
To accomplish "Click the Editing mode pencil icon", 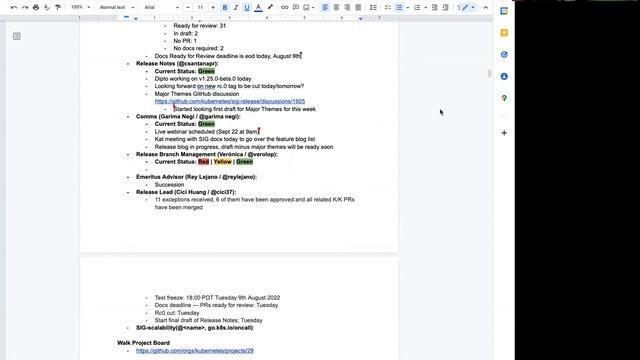I will click(465, 7).
